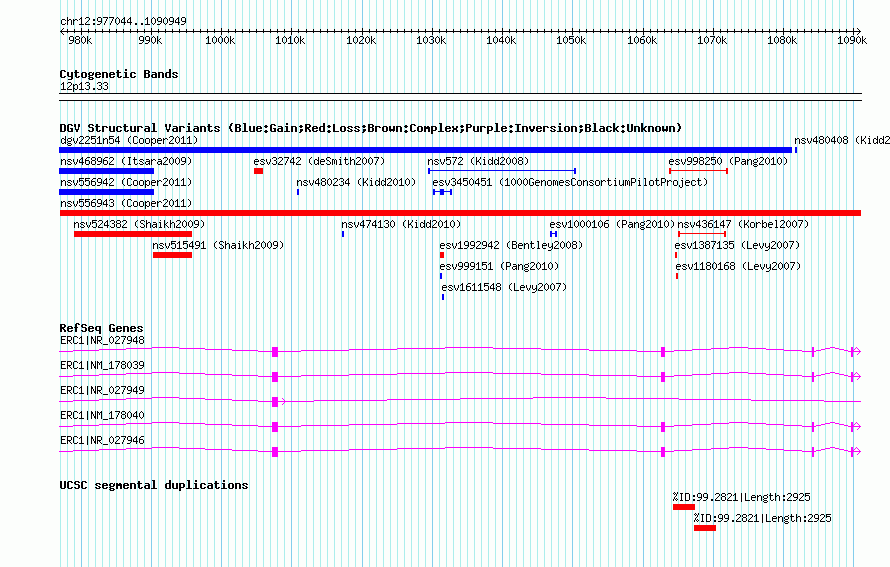Open esv999151 (Pang2010) variant label
This screenshot has width=890, height=567.
point(499,266)
